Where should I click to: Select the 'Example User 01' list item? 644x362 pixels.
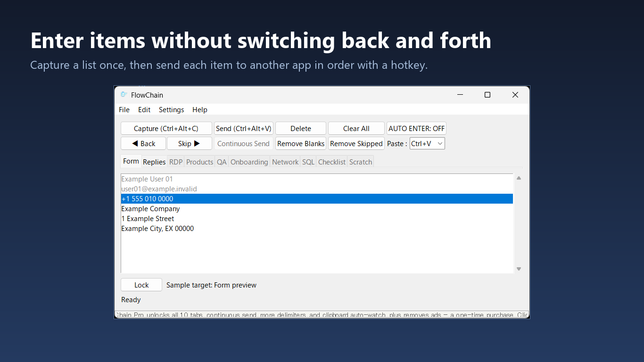317,179
